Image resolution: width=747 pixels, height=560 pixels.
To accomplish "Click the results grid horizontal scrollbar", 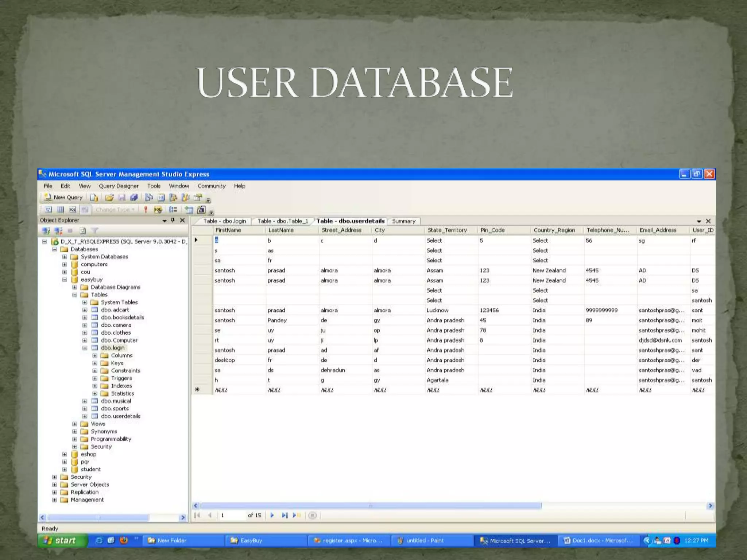I will coord(371,506).
